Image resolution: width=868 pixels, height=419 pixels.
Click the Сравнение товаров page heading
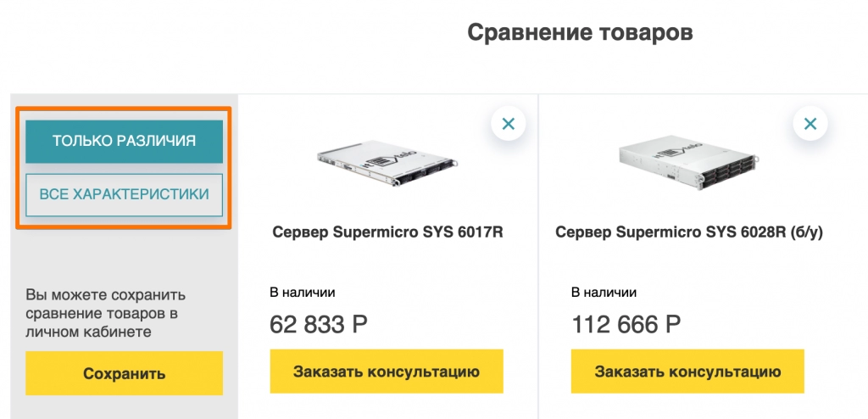pos(580,33)
